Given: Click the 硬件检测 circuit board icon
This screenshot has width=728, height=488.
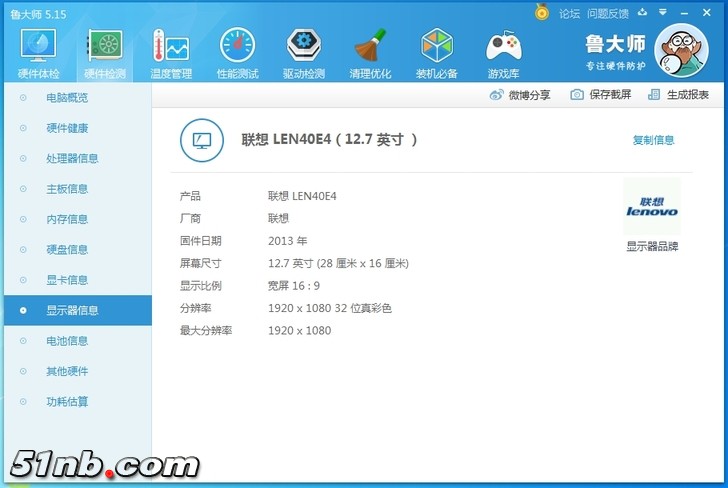Looking at the screenshot, I should [x=104, y=52].
